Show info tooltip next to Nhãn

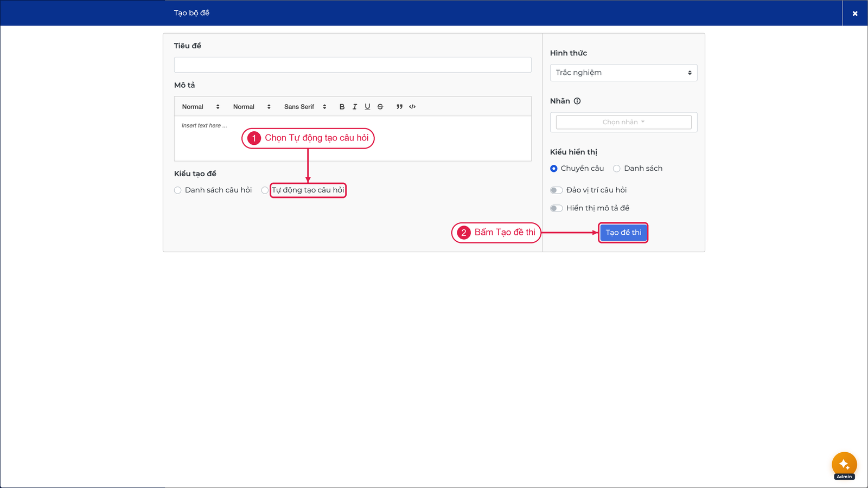point(577,101)
